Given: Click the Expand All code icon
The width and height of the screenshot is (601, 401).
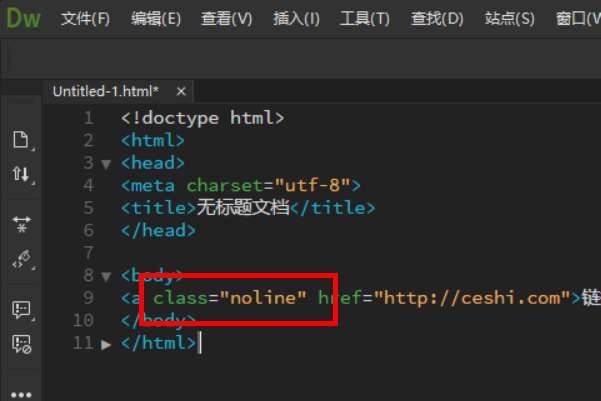Looking at the screenshot, I should (21, 224).
